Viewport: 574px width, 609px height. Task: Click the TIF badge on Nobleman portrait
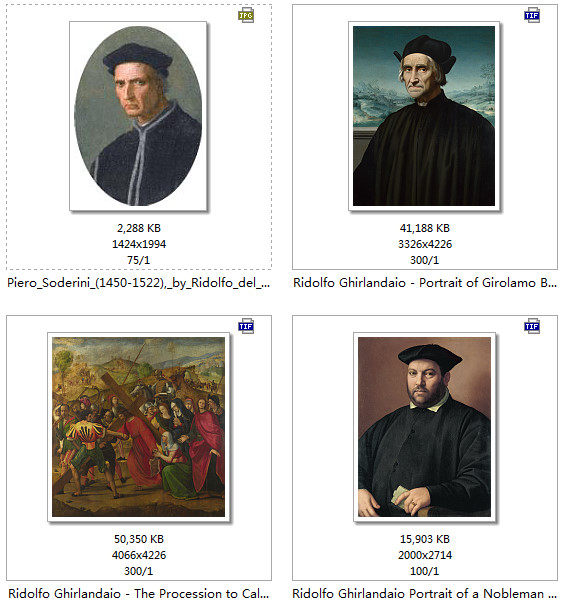coord(532,326)
